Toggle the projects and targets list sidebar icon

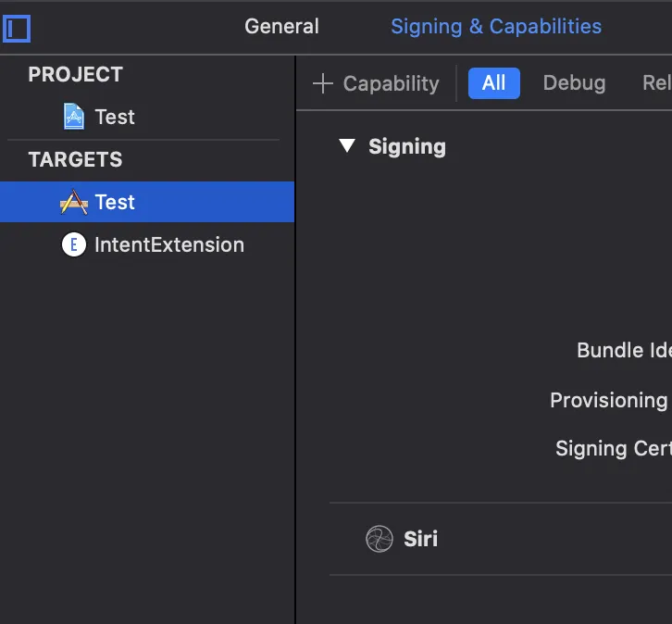[x=17, y=28]
